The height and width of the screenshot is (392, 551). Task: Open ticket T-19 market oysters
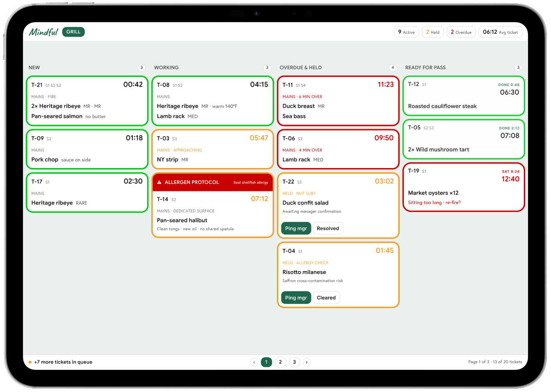[x=464, y=187]
